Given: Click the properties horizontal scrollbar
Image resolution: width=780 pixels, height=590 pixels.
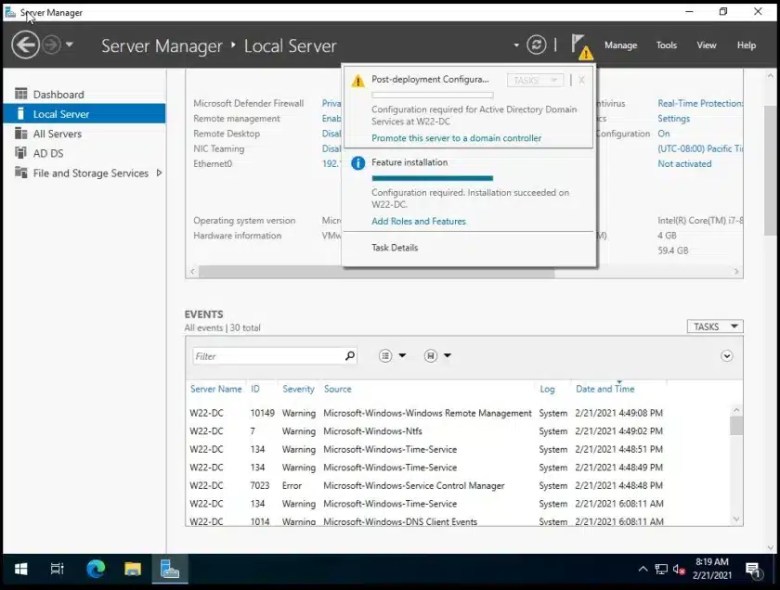Looking at the screenshot, I should coord(377,272).
